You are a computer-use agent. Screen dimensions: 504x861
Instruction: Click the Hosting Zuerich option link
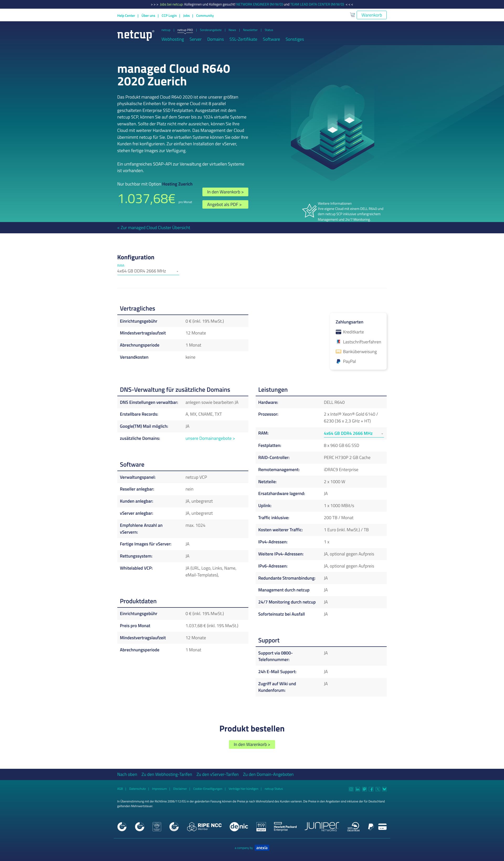tap(177, 184)
